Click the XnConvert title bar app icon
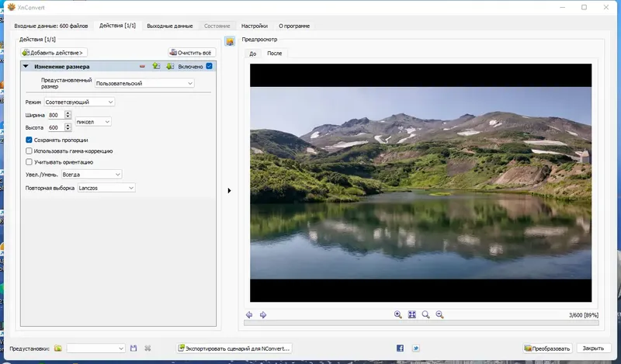Viewport: 621px width, 364px height. [11, 7]
